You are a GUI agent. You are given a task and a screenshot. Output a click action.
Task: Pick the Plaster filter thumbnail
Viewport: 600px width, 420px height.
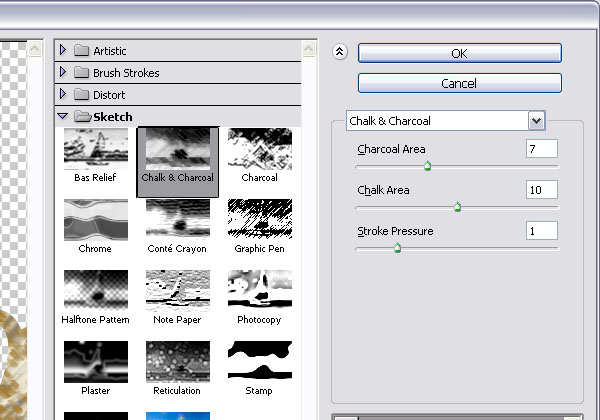[95, 361]
